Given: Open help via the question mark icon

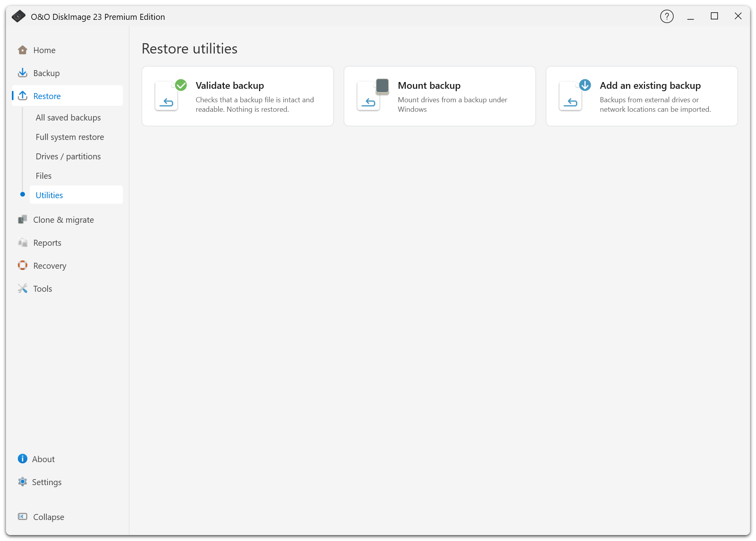Looking at the screenshot, I should pos(667,17).
